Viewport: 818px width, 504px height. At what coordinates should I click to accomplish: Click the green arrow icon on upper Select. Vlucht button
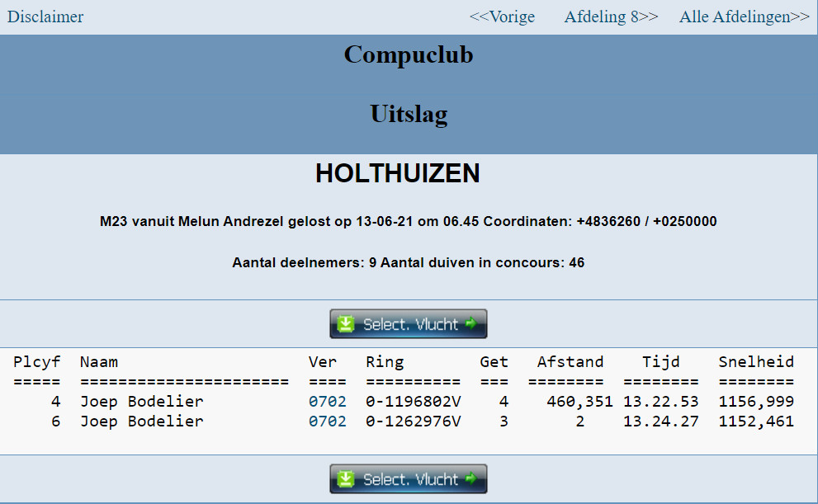click(471, 323)
